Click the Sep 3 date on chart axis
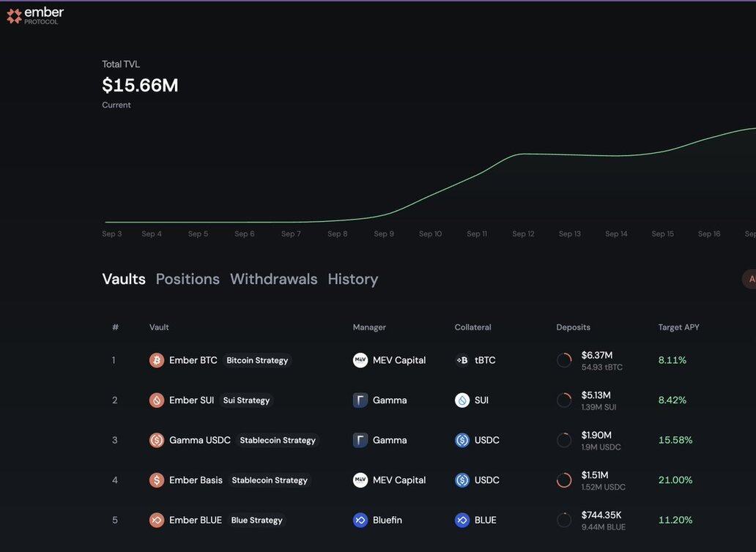This screenshot has height=552, width=756. (x=112, y=234)
